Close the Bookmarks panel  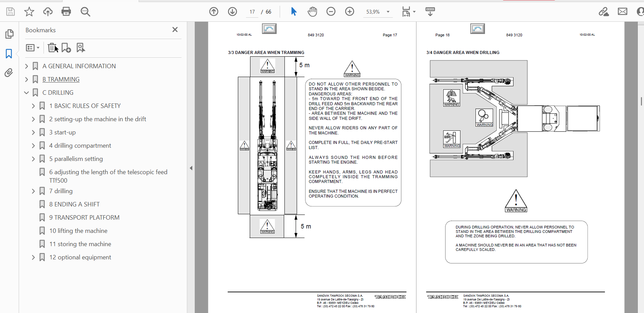click(x=175, y=30)
